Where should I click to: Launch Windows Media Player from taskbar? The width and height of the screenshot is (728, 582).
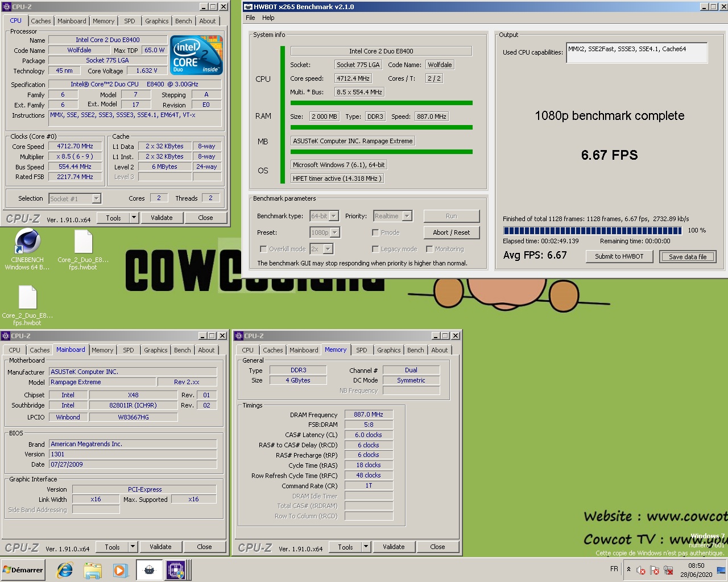[x=120, y=570]
